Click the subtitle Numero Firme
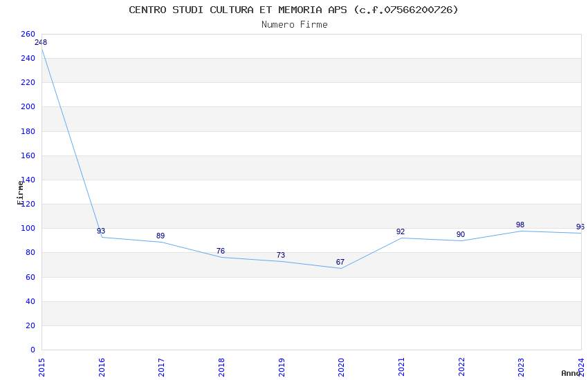This screenshot has height=380, width=588. click(295, 25)
